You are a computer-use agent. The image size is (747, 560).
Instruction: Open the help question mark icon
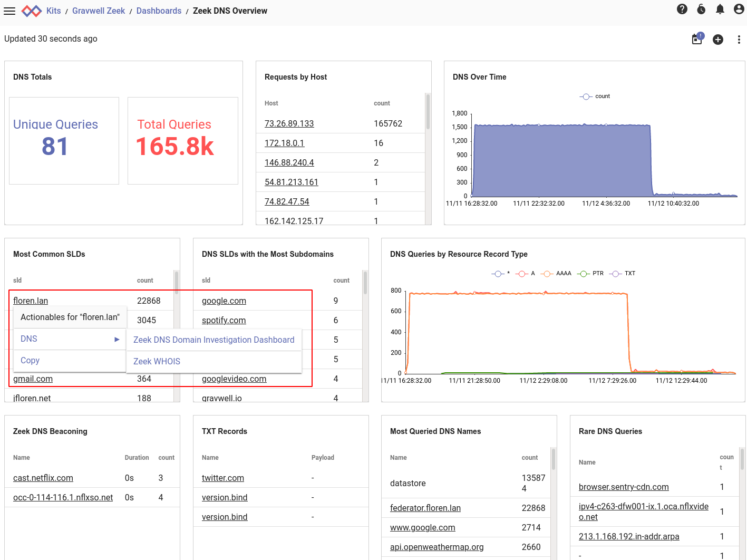tap(682, 9)
